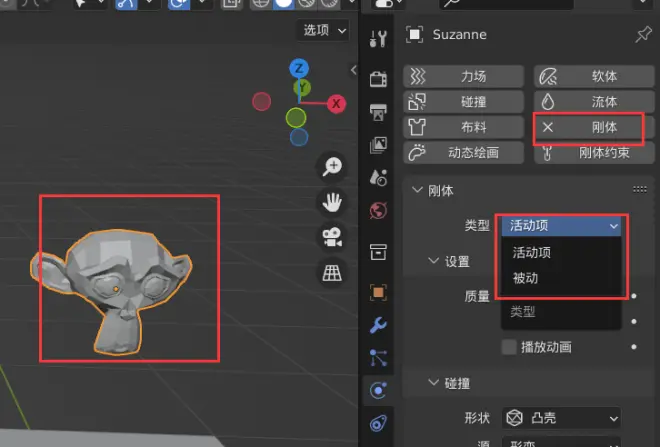Toggle the camera view icon
The height and width of the screenshot is (447, 660).
tap(332, 237)
